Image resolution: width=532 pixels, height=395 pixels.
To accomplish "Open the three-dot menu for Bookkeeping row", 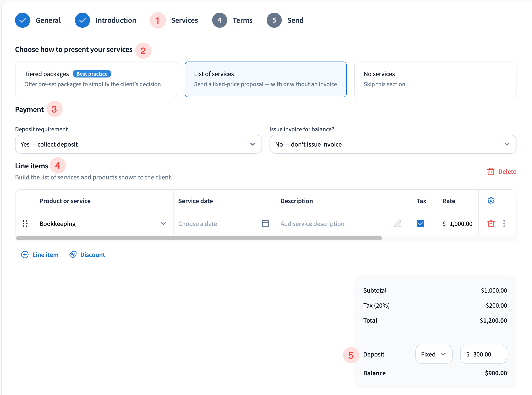I will (x=504, y=224).
